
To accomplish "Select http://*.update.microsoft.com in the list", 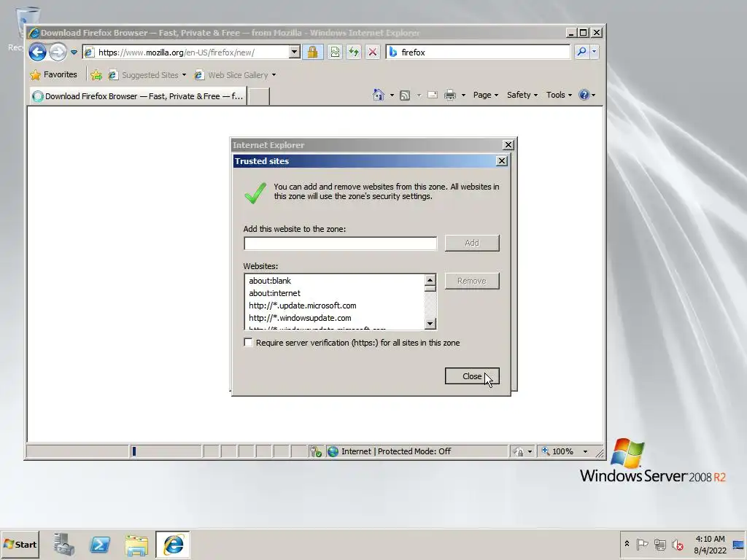I will pos(303,306).
